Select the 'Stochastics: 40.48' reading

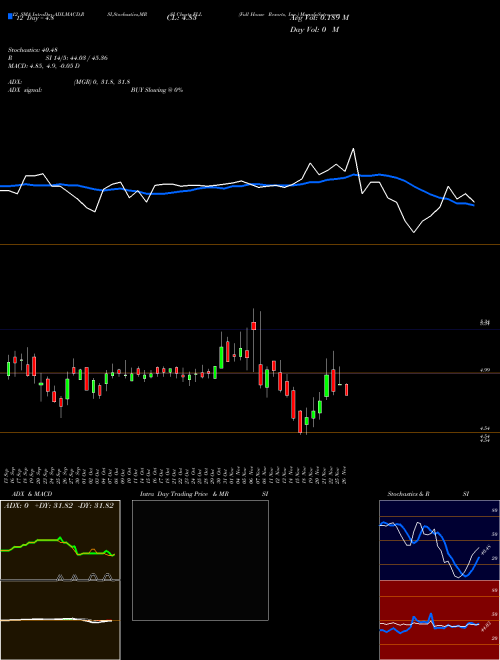coord(33,50)
